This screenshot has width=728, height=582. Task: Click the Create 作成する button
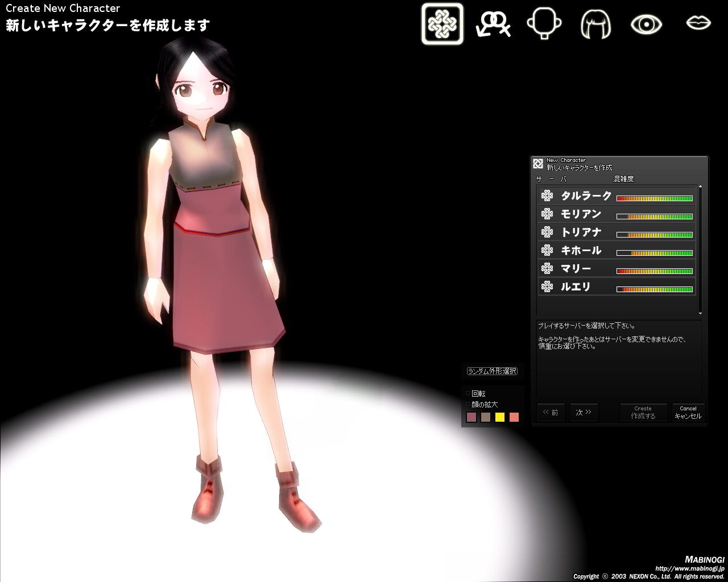pyautogui.click(x=643, y=413)
